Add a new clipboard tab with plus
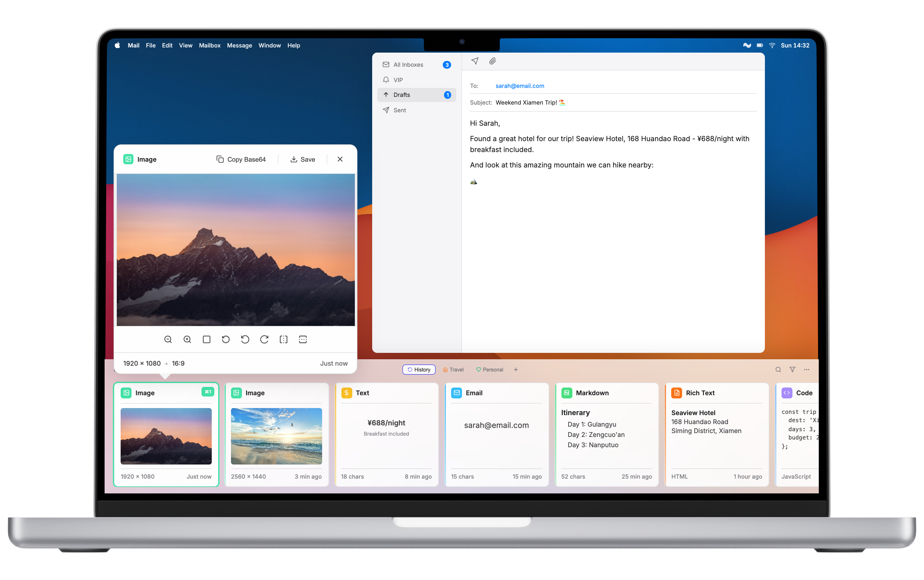The width and height of the screenshot is (924, 580). point(516,370)
